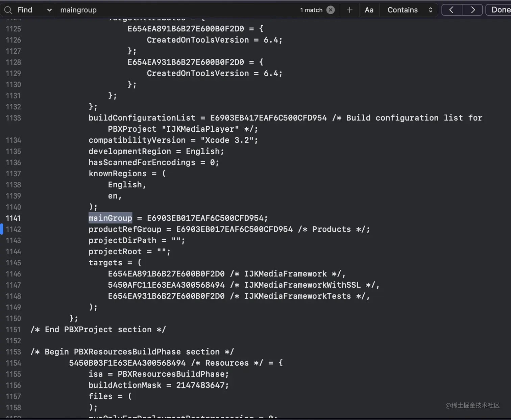
Task: Click the End PBXProject section comment
Action: click(98, 330)
